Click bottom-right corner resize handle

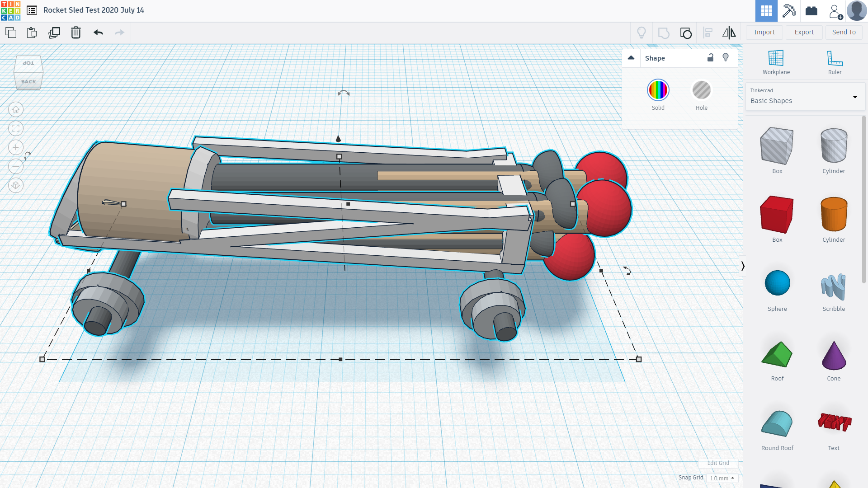tap(639, 359)
